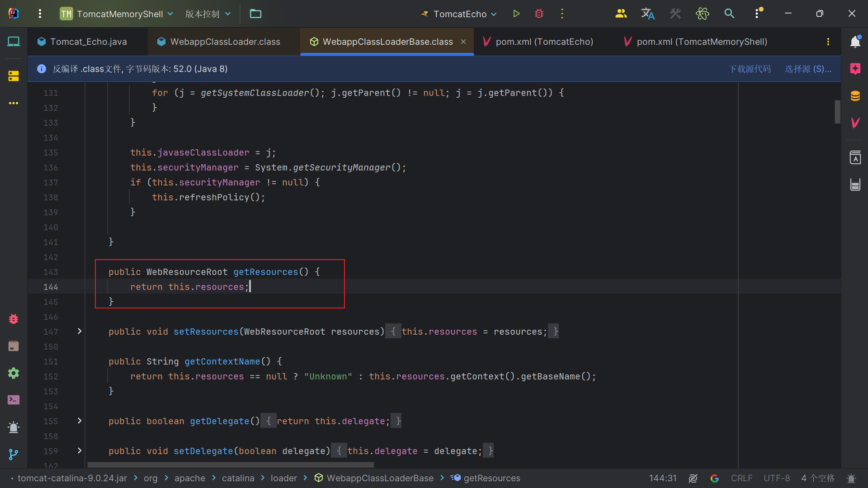Click the crossed-eye status bar icon
The width and height of the screenshot is (868, 488).
tap(693, 478)
